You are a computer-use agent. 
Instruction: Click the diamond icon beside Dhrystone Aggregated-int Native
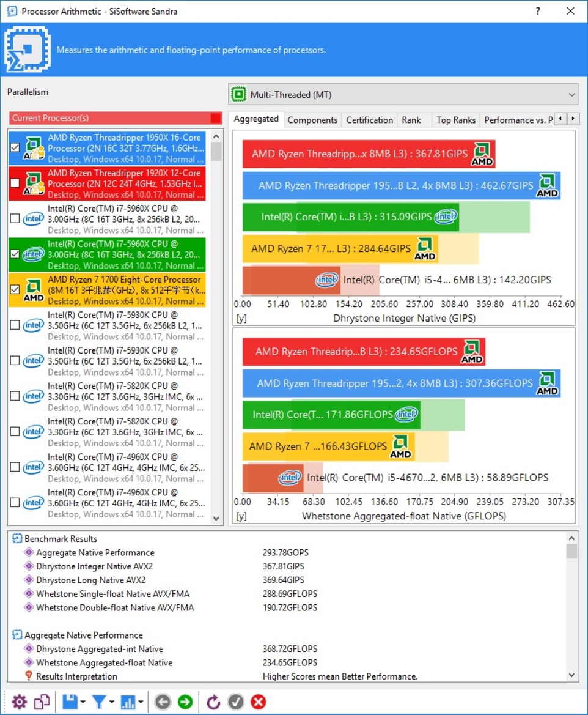pyautogui.click(x=29, y=648)
